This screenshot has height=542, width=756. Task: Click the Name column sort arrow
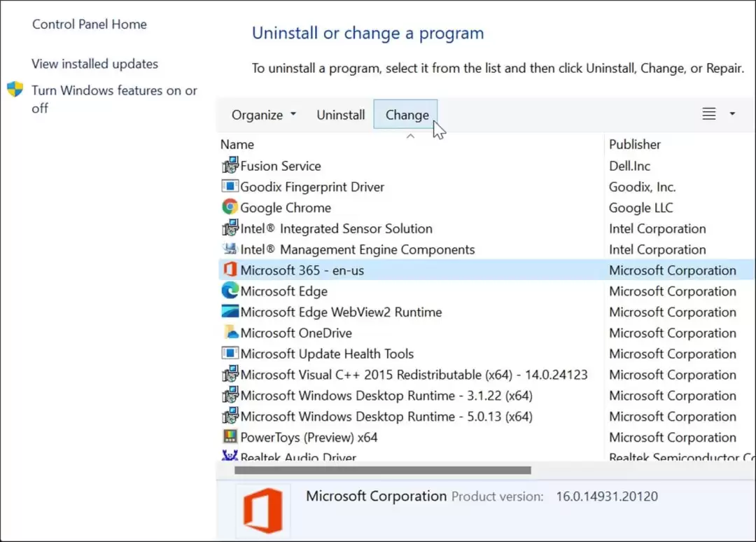pos(410,137)
